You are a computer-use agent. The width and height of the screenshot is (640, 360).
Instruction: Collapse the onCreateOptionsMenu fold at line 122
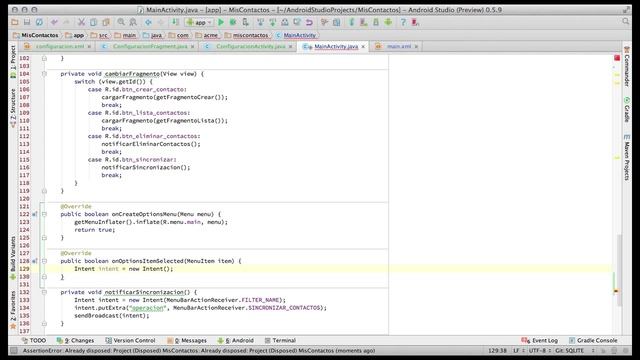[44, 214]
